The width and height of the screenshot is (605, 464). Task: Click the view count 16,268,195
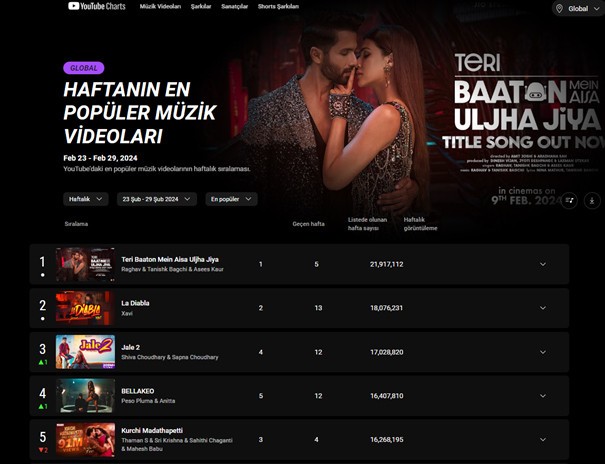(x=387, y=439)
